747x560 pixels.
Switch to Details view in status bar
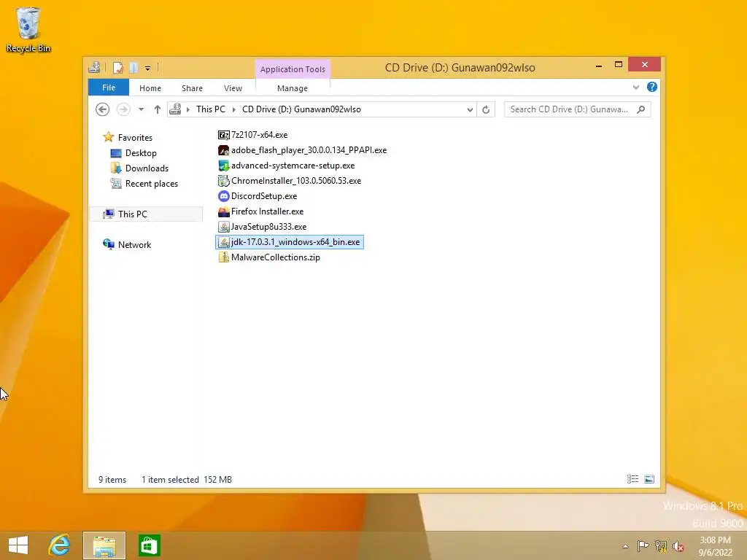tap(632, 479)
